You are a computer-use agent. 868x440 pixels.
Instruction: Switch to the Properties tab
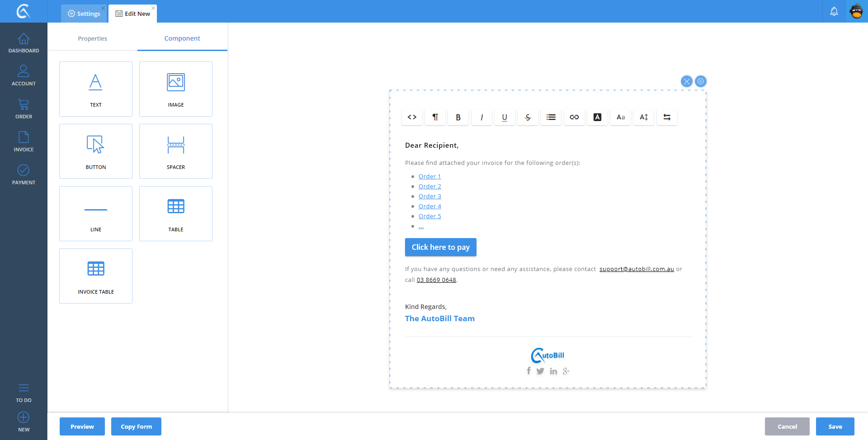coord(92,38)
